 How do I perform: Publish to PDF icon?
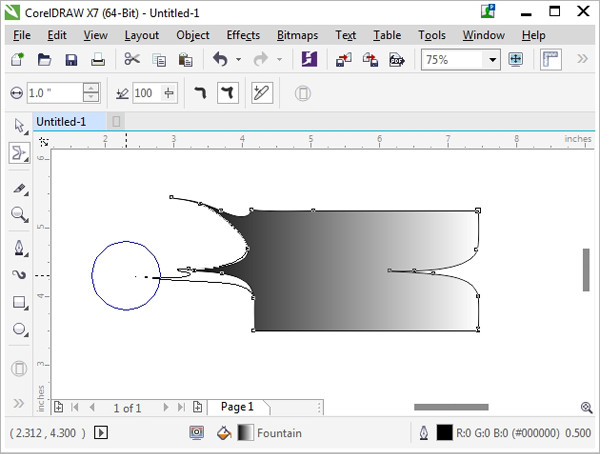pos(397,60)
